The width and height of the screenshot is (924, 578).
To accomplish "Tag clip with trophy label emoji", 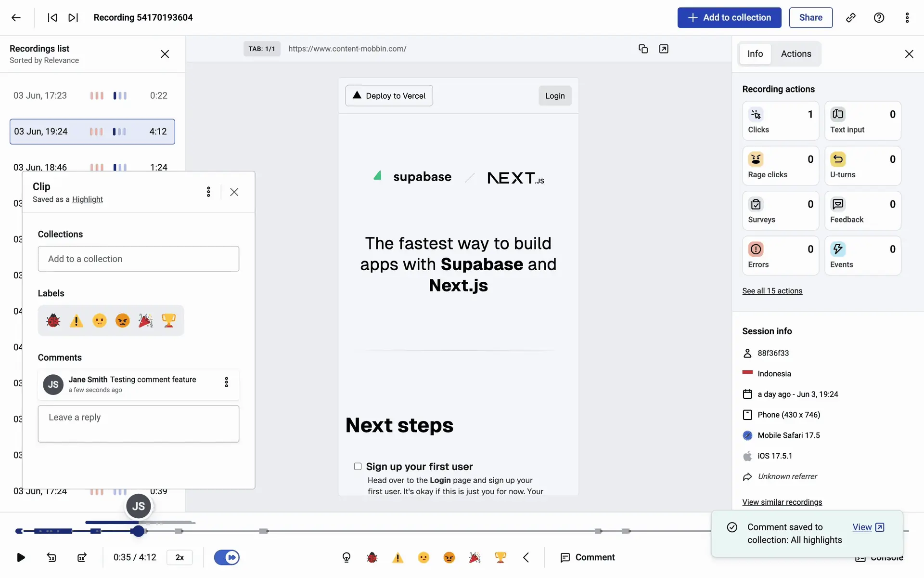I will pos(168,320).
